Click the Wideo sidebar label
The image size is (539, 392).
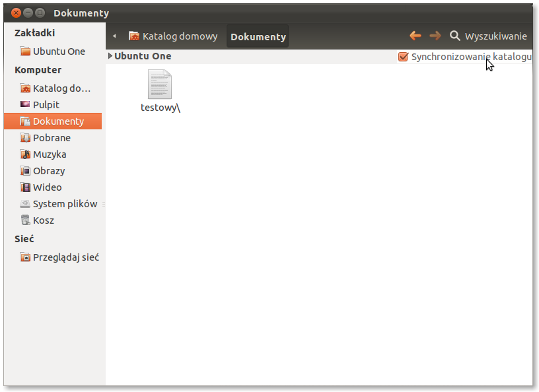pyautogui.click(x=47, y=187)
